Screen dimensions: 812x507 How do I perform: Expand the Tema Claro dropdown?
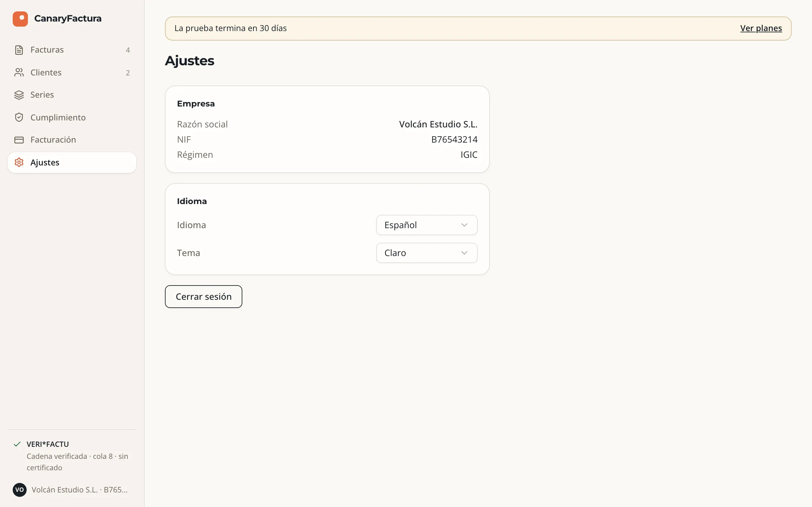click(427, 253)
